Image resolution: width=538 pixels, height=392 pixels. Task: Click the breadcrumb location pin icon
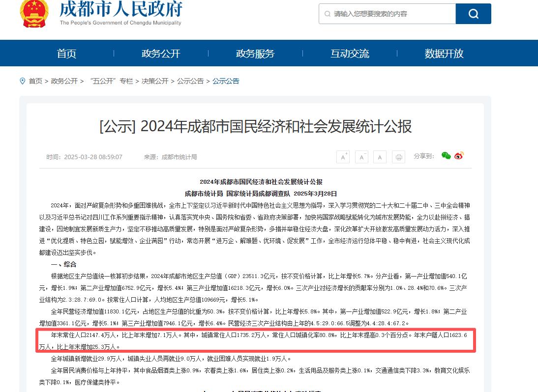pos(22,81)
